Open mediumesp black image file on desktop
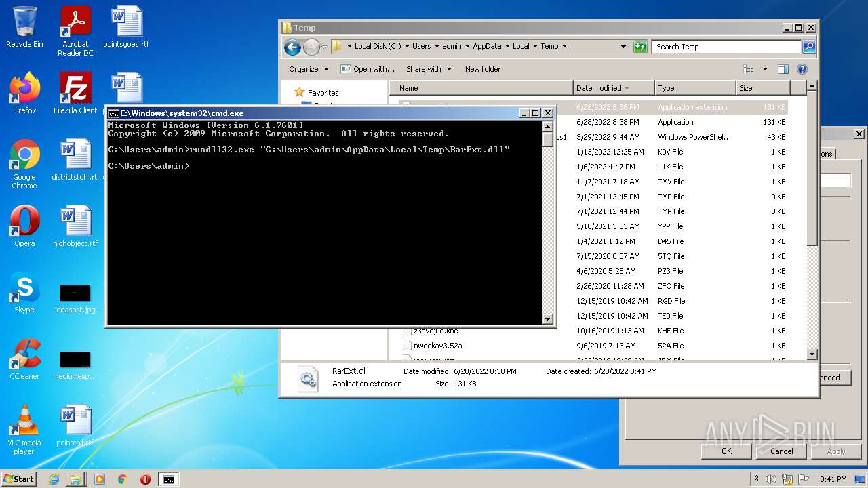 pyautogui.click(x=75, y=365)
